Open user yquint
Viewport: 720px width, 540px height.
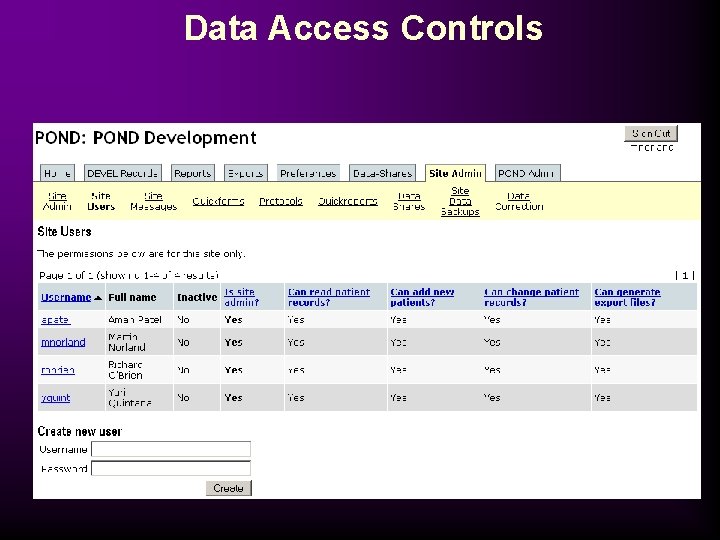point(56,398)
